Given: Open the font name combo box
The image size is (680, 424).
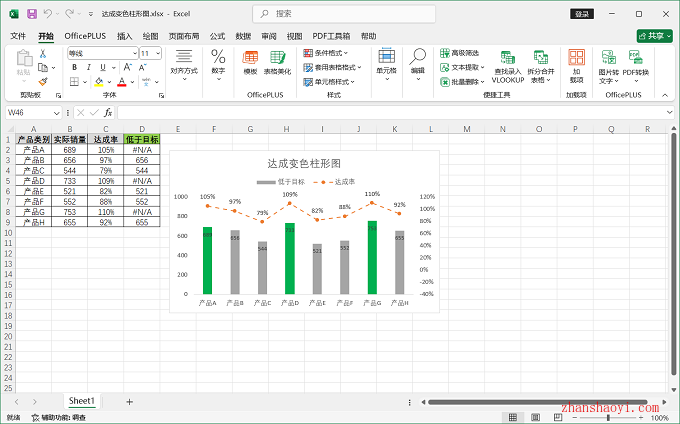Looking at the screenshot, I should tap(103, 53).
